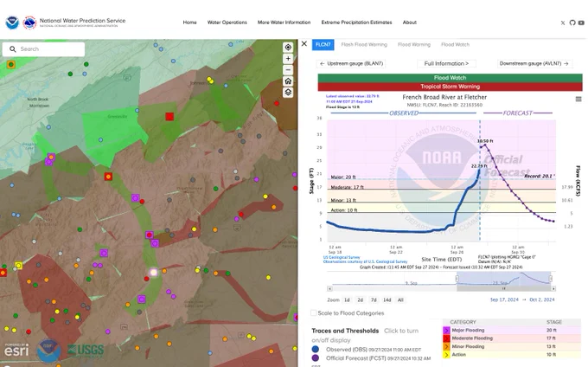Set chart zoom to 1d

click(x=347, y=299)
